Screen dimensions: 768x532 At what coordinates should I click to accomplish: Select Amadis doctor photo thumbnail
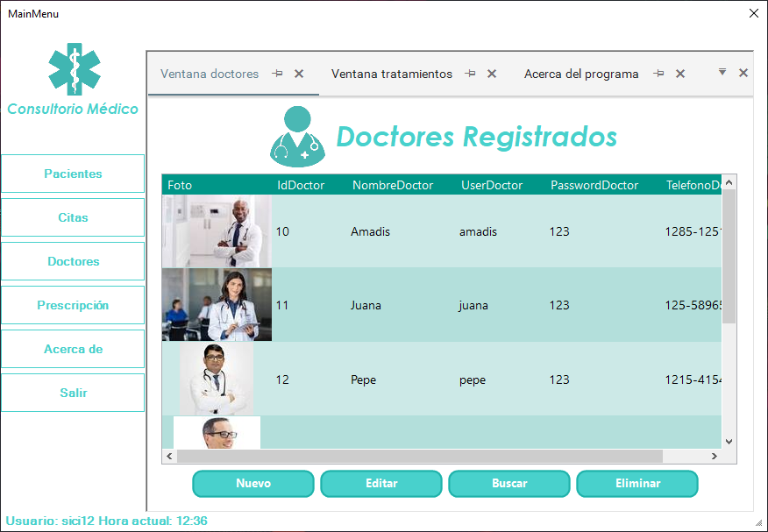(217, 231)
